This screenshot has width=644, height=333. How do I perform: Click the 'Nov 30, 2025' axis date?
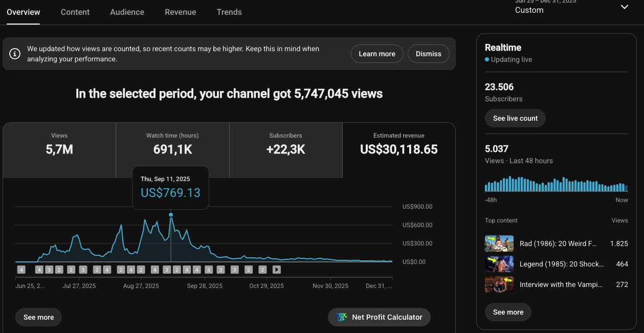[330, 286]
